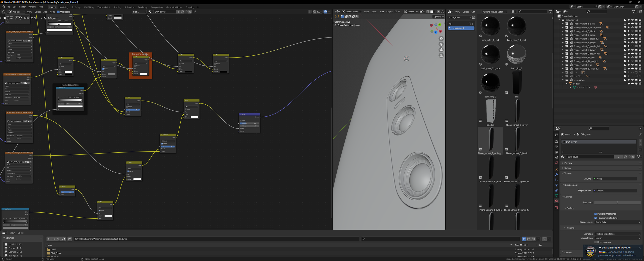
Task: Click the Pass Index value field
Action: [x=617, y=202]
